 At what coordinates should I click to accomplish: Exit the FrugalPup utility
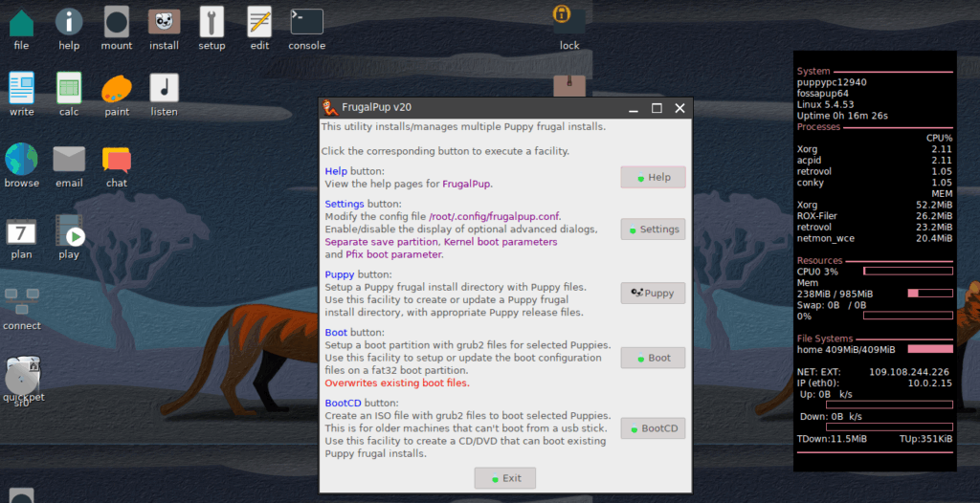[505, 478]
